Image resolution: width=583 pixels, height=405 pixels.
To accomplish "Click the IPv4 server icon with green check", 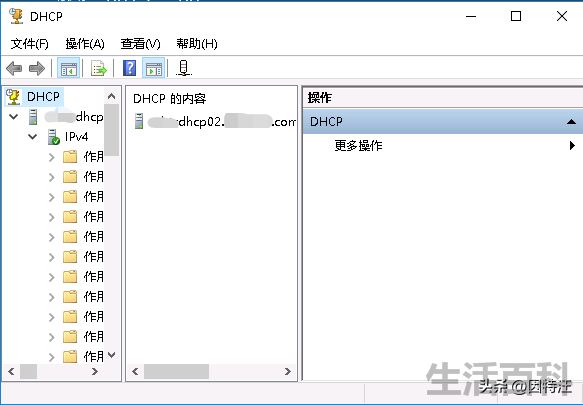I will [x=54, y=137].
